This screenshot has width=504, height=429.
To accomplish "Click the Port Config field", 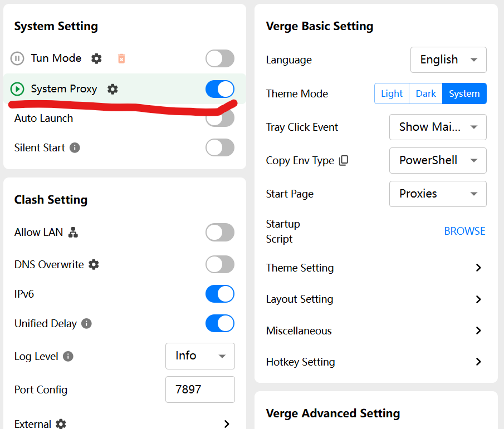I will tap(200, 389).
